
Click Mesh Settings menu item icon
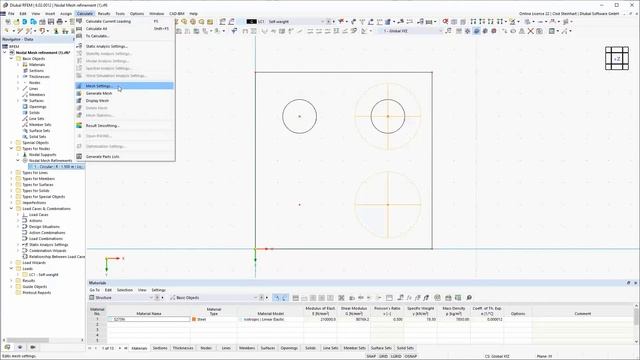79,86
